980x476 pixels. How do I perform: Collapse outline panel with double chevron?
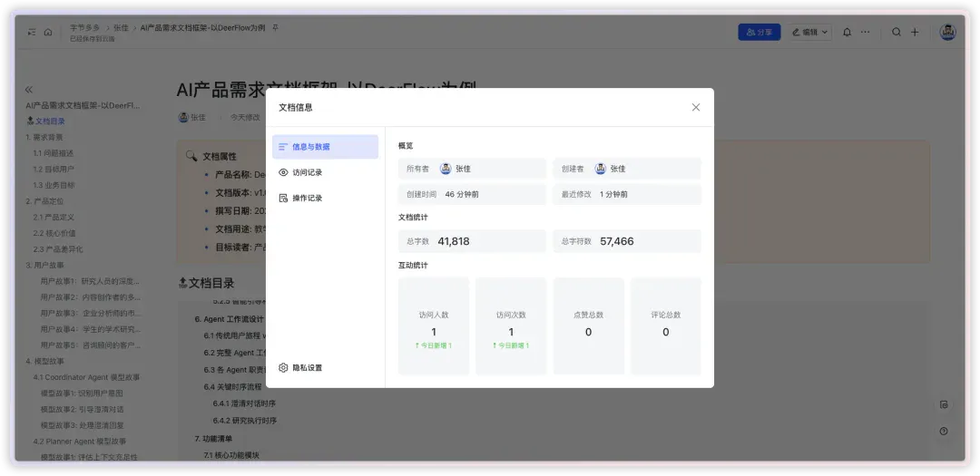[x=29, y=90]
